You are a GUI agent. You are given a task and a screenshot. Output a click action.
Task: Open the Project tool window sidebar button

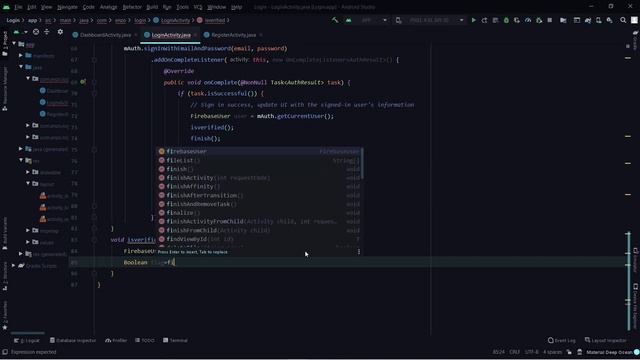(x=5, y=44)
